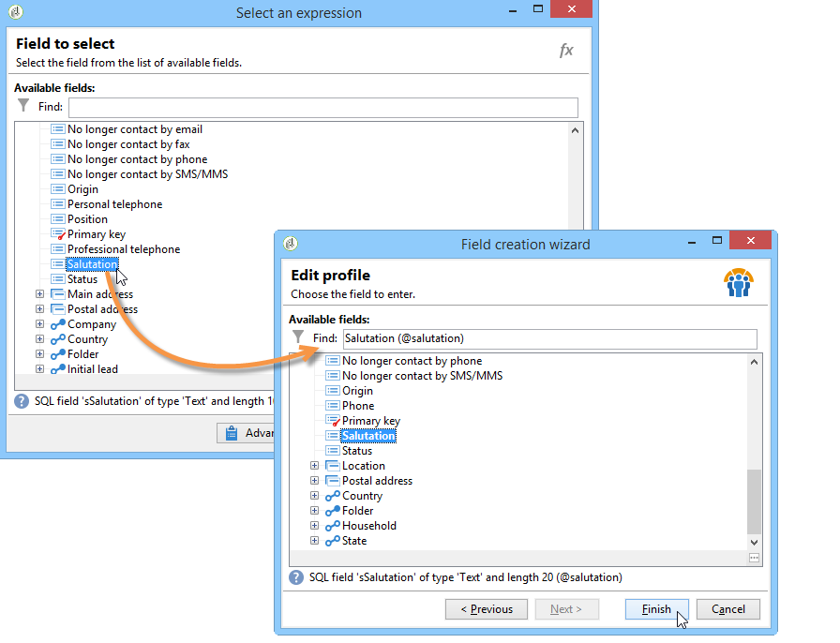Screen dimensions: 840x643
Task: Click the Cancel button
Action: [x=728, y=609]
